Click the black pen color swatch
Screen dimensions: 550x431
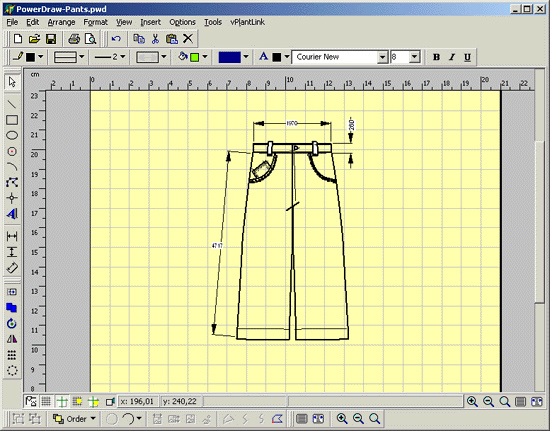click(31, 57)
